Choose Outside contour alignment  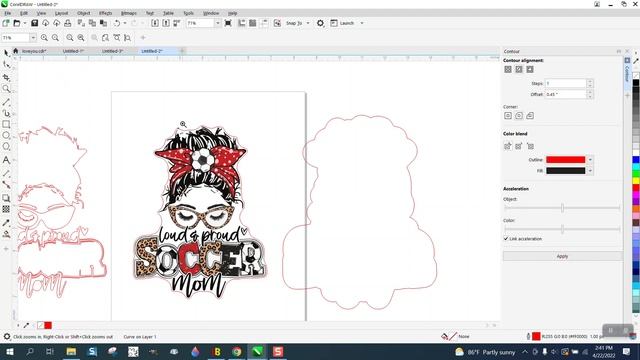point(530,69)
